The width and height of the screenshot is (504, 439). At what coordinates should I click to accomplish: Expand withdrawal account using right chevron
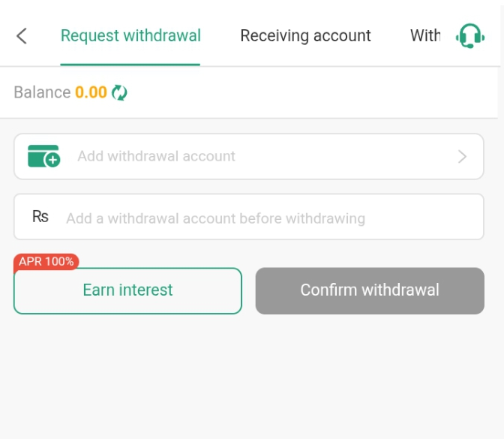tap(462, 156)
